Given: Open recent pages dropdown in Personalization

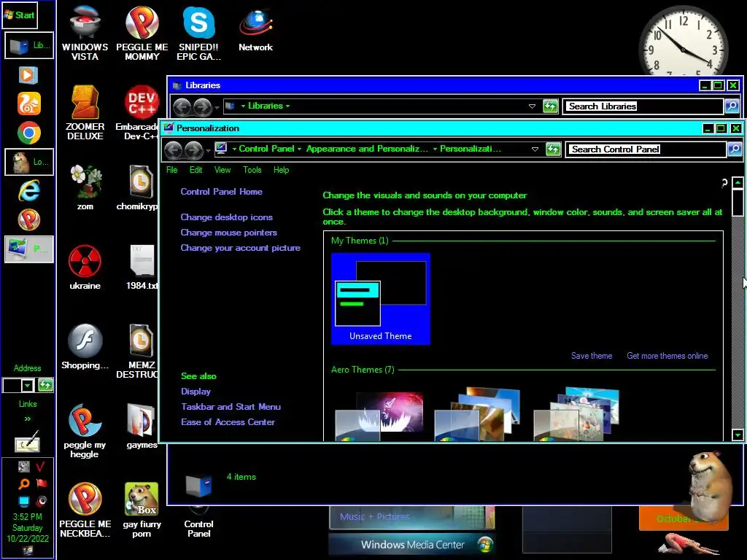Looking at the screenshot, I should click(208, 151).
